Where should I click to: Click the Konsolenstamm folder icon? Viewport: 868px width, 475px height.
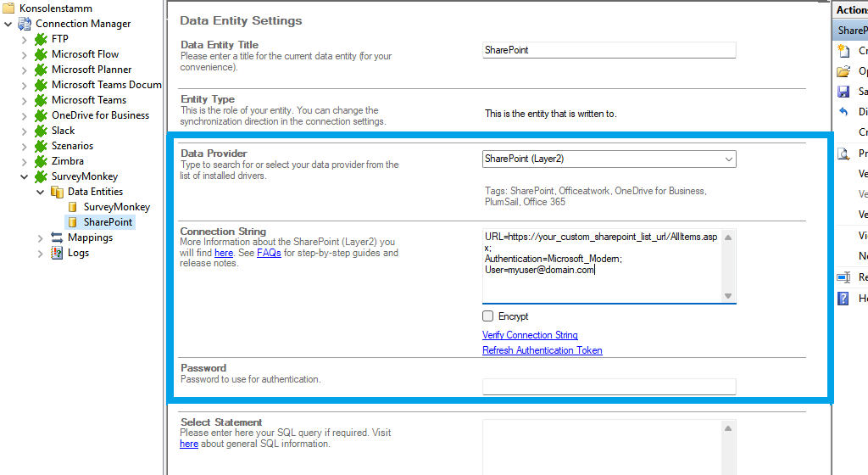[x=8, y=8]
